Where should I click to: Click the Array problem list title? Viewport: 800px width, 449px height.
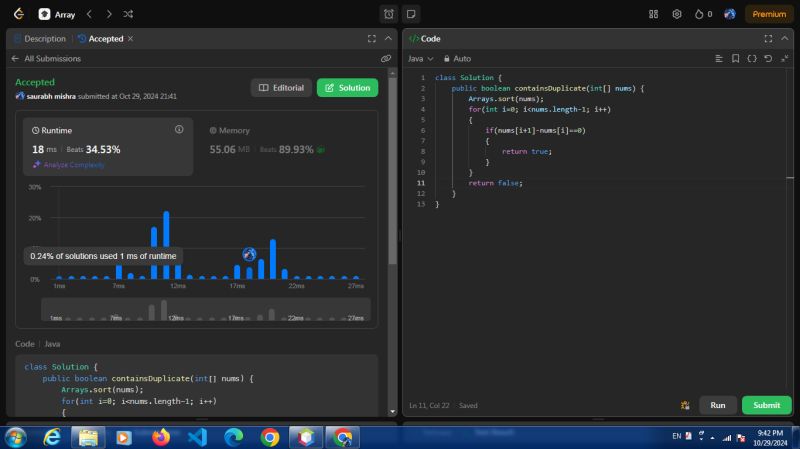65,14
